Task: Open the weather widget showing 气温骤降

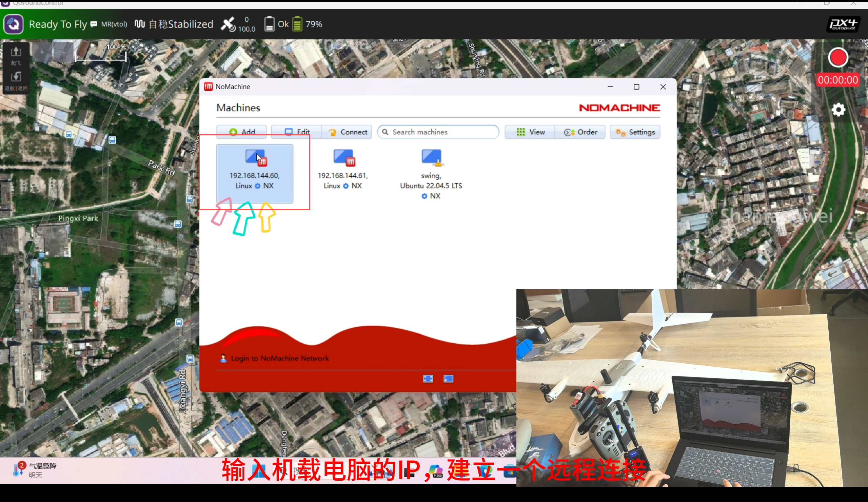Action: [35, 470]
